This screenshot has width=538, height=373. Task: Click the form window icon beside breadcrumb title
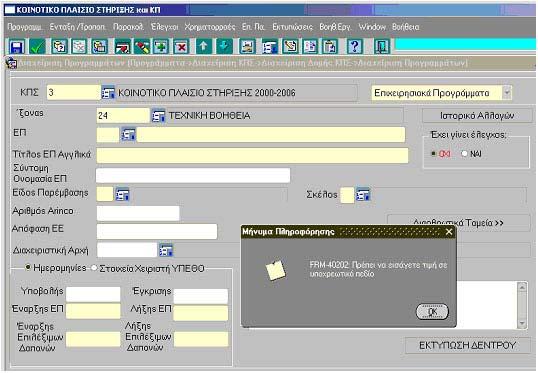tap(11, 63)
